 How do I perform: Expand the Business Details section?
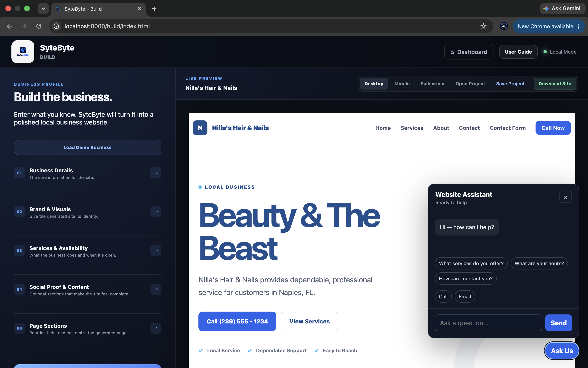[x=156, y=173]
